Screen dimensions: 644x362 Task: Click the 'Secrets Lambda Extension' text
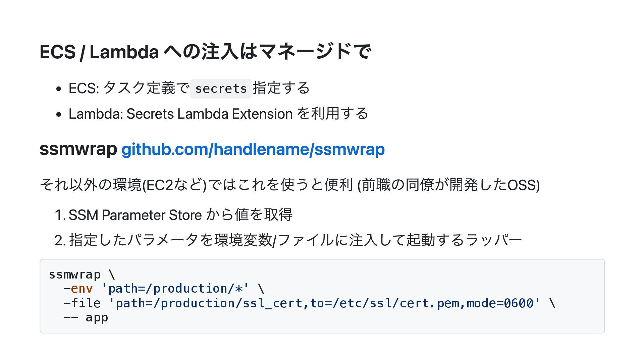point(209,114)
